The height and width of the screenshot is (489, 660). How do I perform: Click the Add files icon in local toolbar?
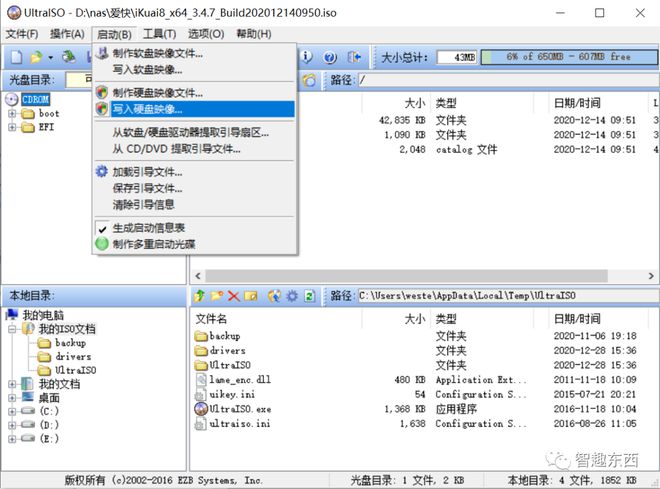(x=274, y=296)
